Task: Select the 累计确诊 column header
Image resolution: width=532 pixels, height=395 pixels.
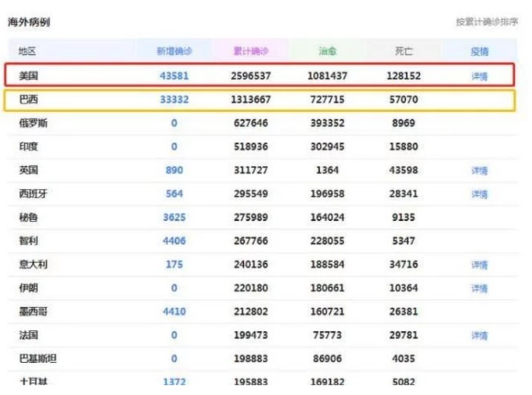Action: [x=250, y=52]
